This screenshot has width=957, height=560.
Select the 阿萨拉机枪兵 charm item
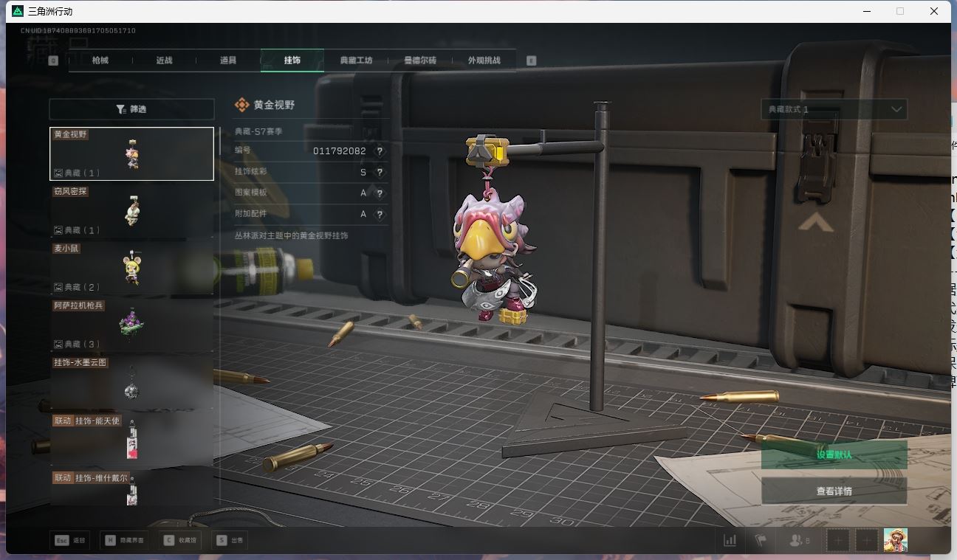pyautogui.click(x=131, y=325)
